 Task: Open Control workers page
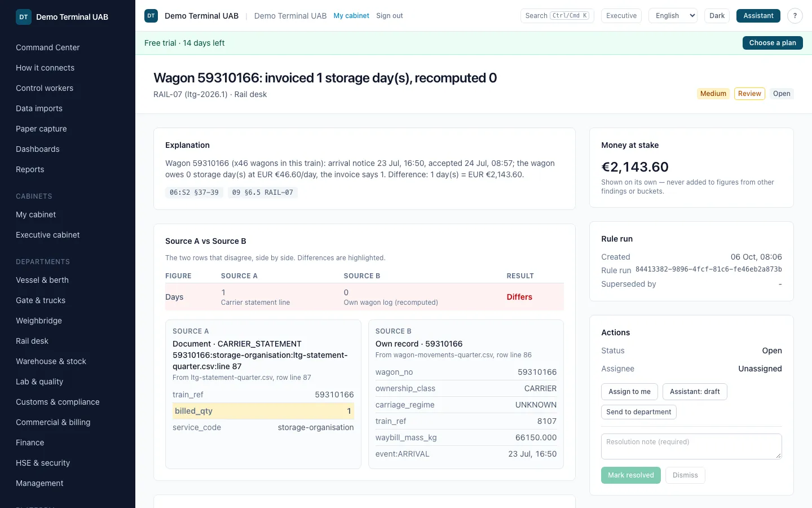pos(45,88)
